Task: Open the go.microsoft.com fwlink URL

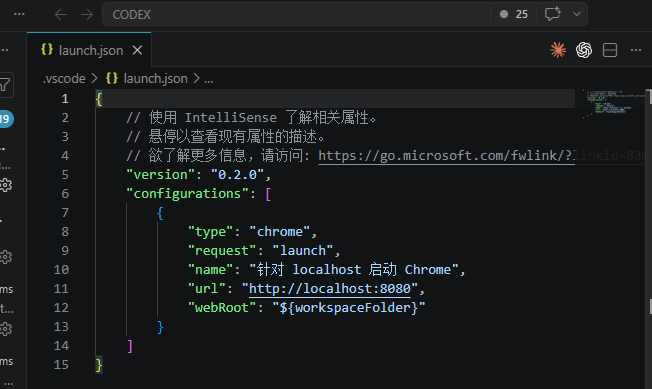Action: pos(447,155)
